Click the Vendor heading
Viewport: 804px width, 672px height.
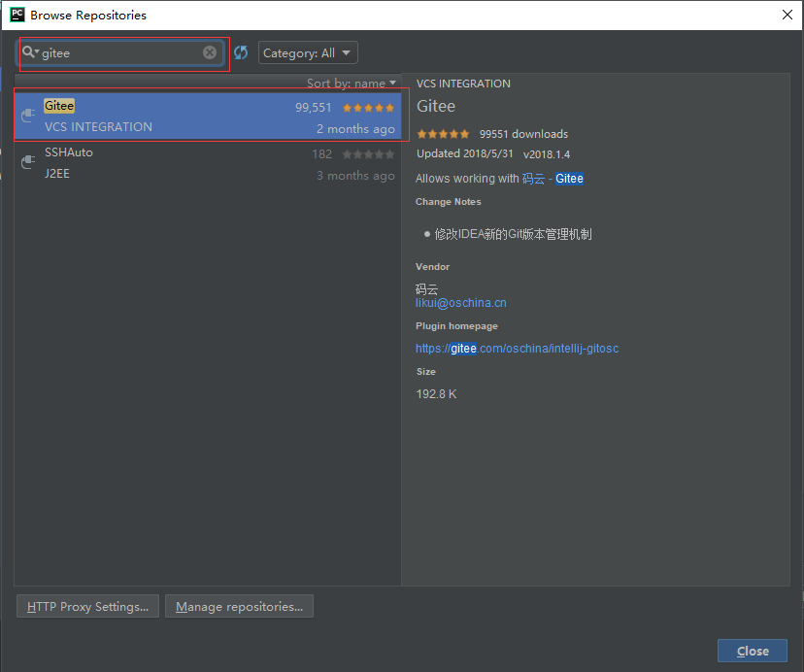(432, 267)
